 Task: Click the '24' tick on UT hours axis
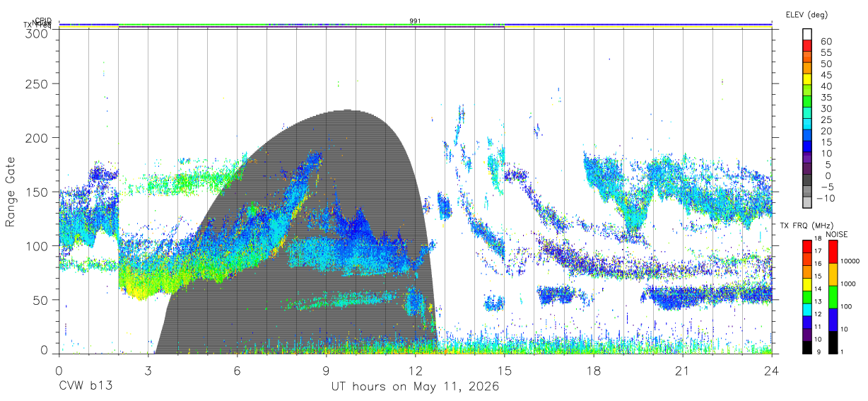point(771,371)
